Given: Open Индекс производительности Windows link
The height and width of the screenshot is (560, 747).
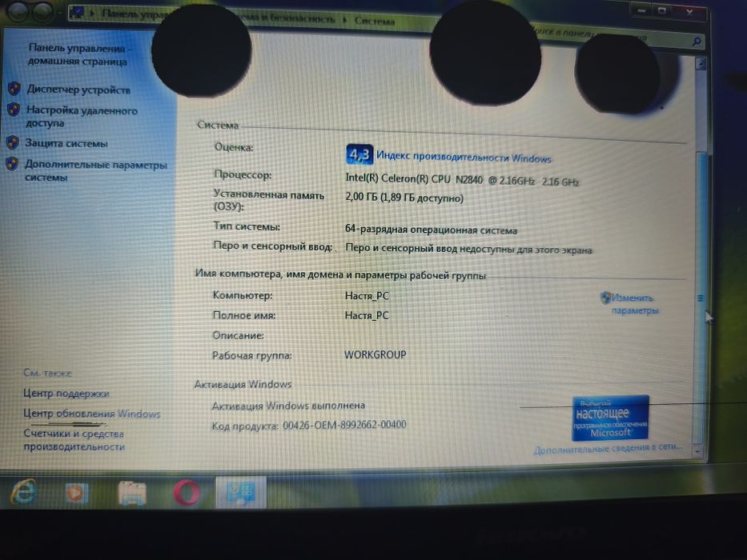Looking at the screenshot, I should (x=464, y=157).
